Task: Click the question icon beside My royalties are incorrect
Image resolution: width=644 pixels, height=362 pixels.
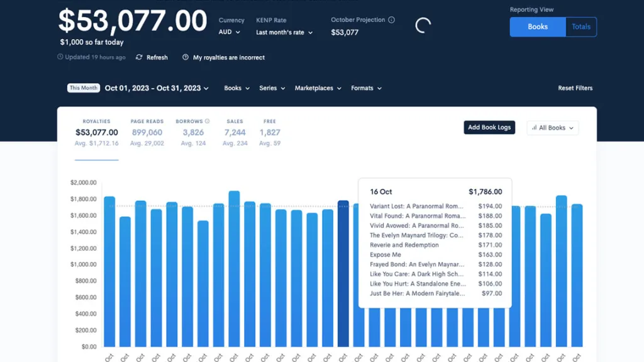Action: coord(186,57)
